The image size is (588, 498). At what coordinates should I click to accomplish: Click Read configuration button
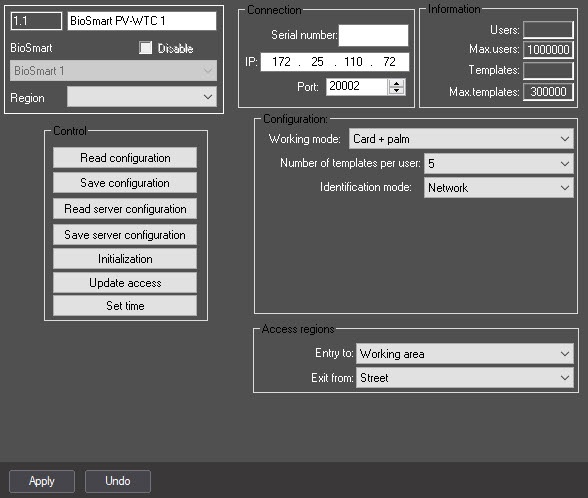125,158
